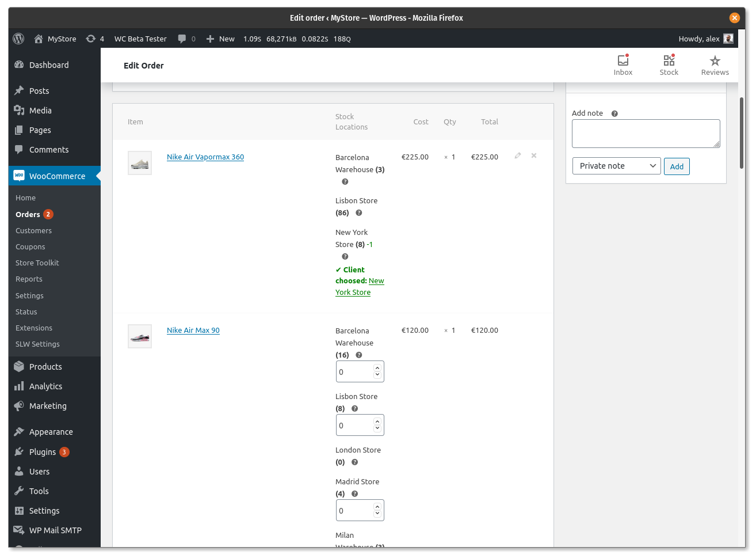Open WooCommerce Reports submenu

[x=29, y=279]
